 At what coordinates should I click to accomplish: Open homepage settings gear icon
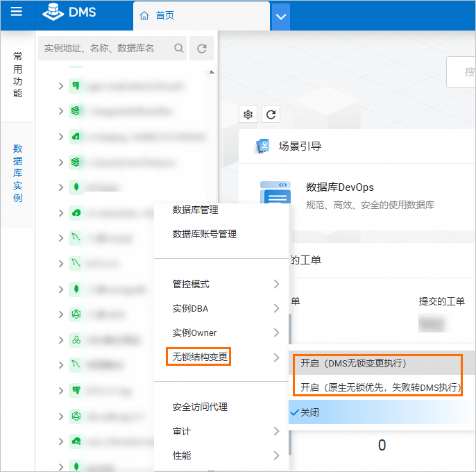[x=248, y=115]
